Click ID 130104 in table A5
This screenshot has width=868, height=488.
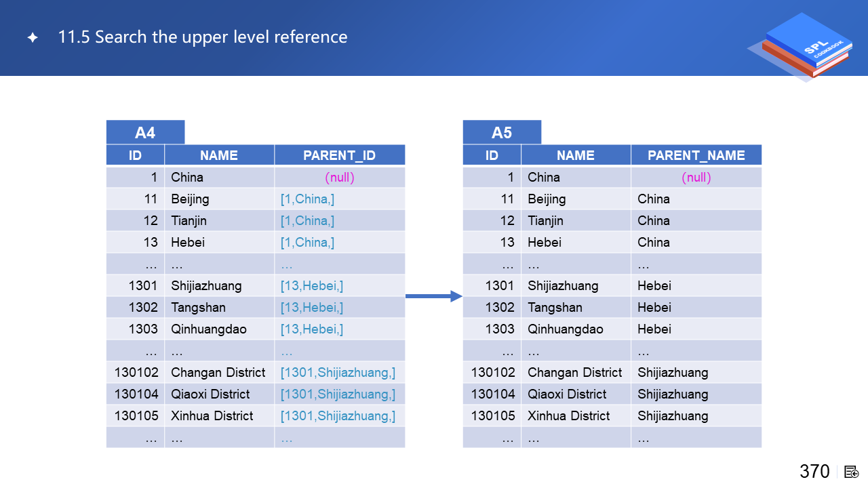point(493,394)
